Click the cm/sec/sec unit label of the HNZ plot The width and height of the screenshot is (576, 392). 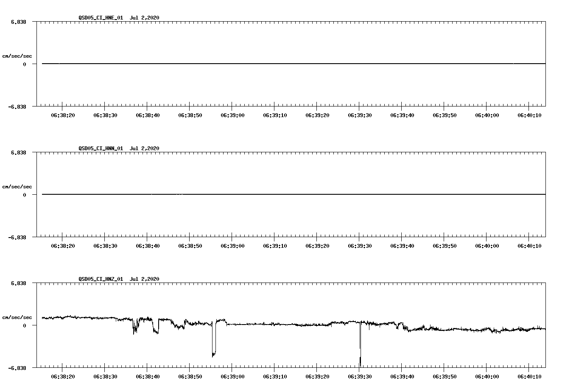pos(17,317)
